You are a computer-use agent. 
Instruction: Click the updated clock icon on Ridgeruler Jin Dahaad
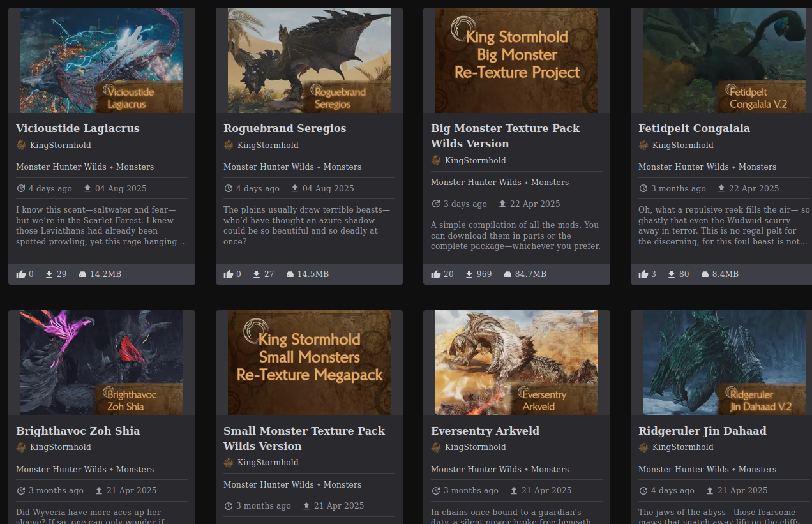pos(643,490)
